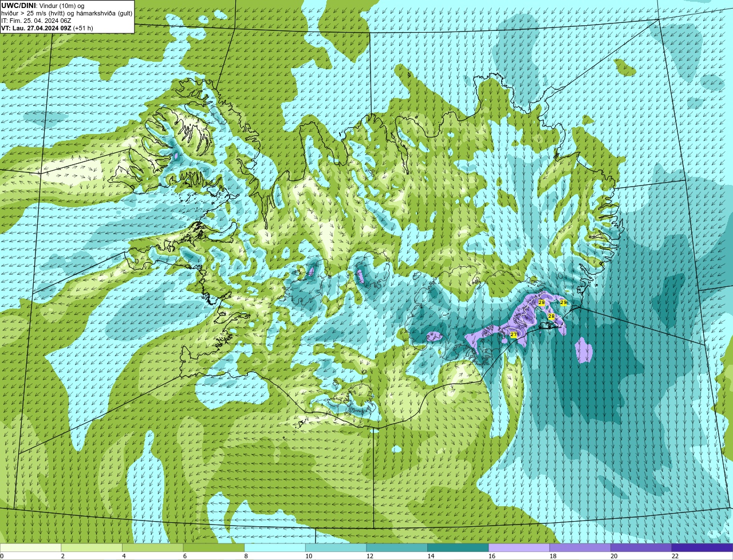Click the scale tick number 18
The width and height of the screenshot is (733, 560).
pos(553,556)
